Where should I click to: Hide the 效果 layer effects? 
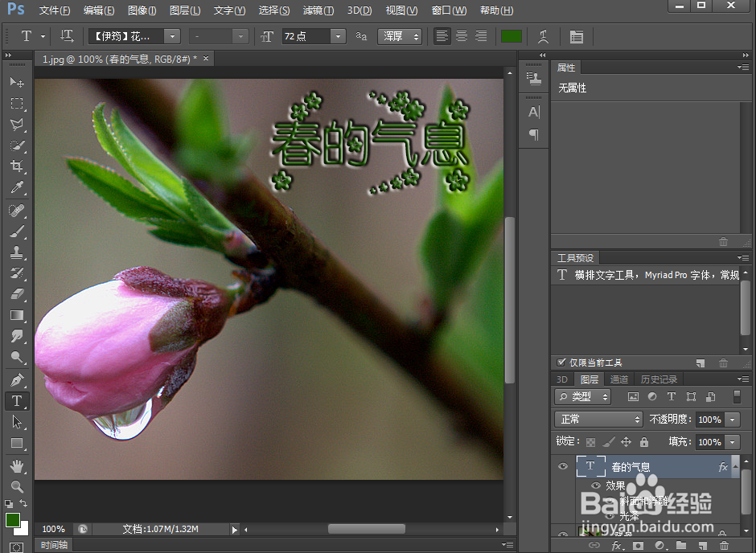pos(595,485)
